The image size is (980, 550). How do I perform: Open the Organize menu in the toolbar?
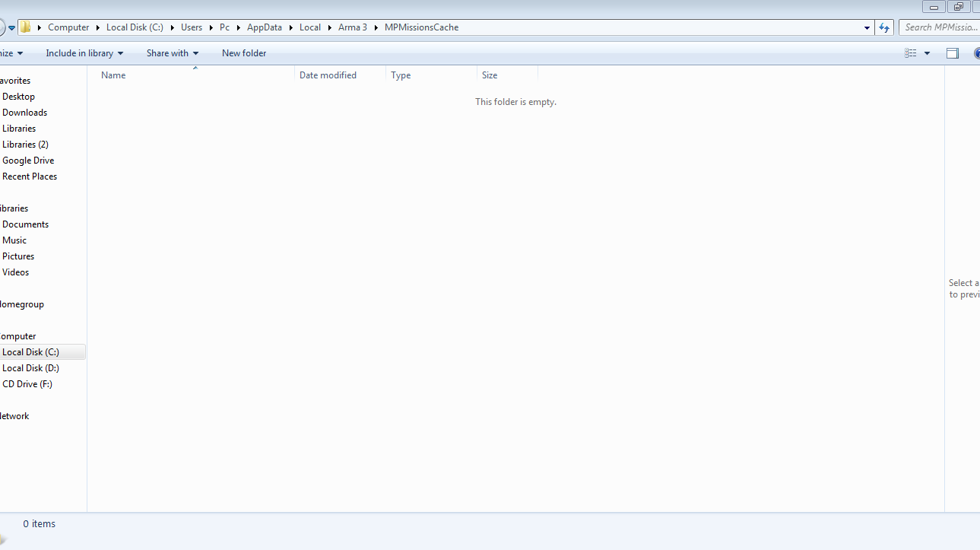(x=11, y=53)
